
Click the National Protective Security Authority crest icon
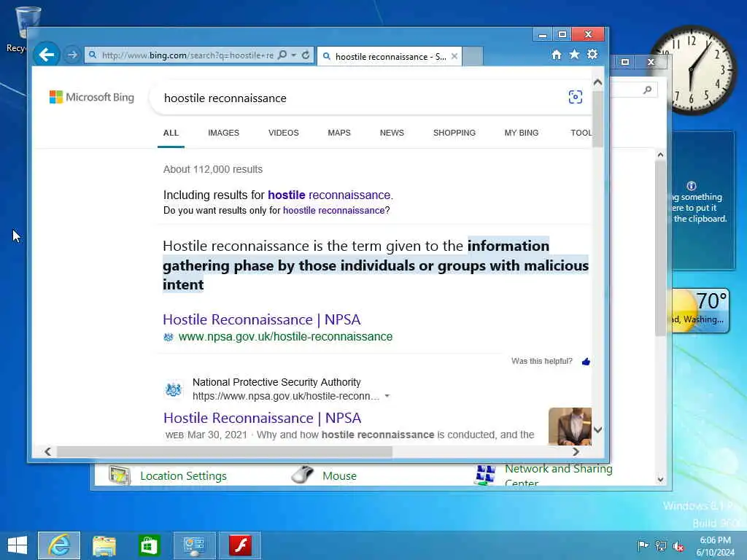173,389
